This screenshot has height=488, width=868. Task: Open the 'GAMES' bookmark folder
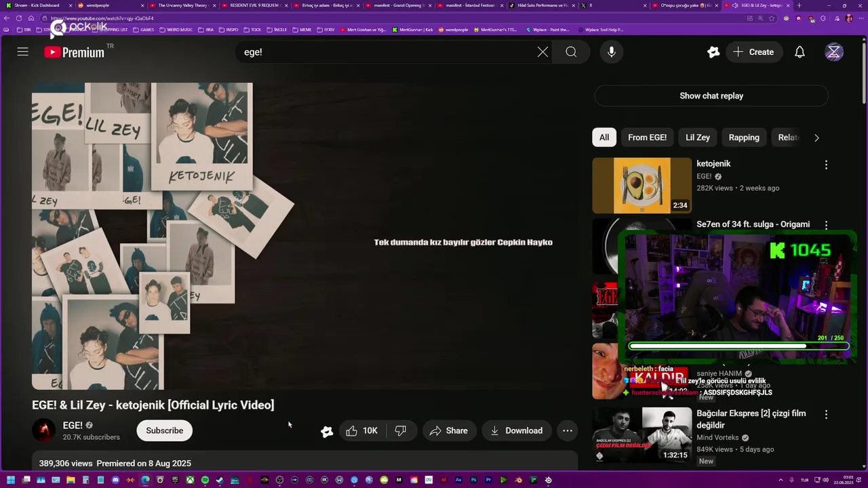coord(144,30)
